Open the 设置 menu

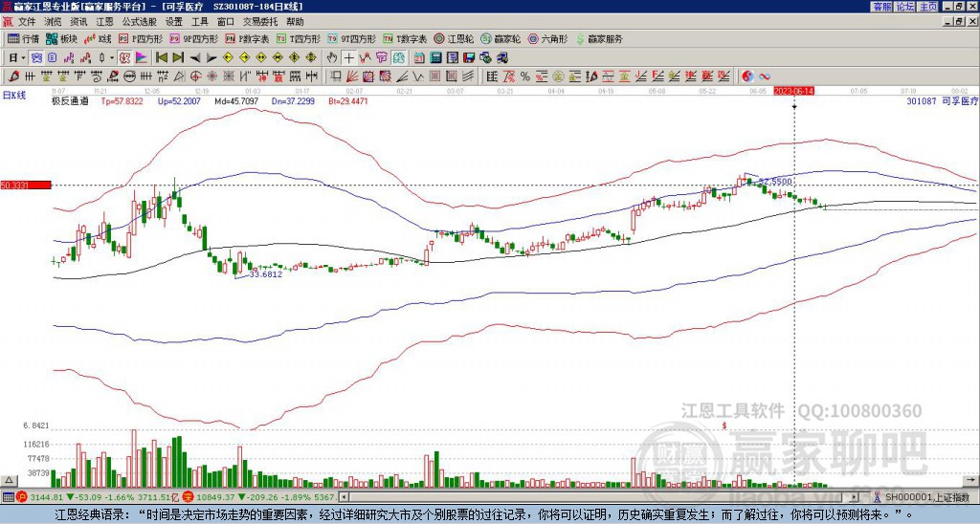tap(174, 22)
